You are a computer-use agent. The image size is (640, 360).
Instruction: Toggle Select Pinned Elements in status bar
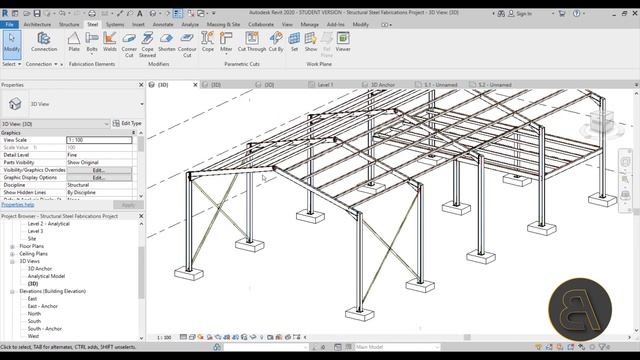[560, 347]
